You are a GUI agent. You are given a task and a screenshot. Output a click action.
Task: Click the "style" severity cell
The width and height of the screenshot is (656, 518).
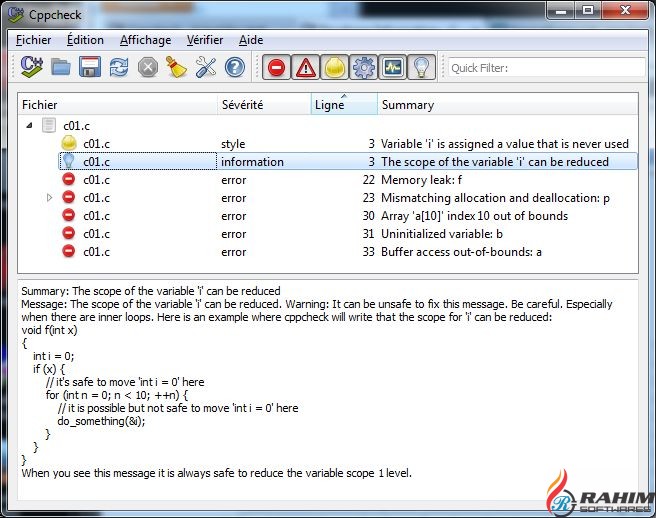[x=233, y=144]
